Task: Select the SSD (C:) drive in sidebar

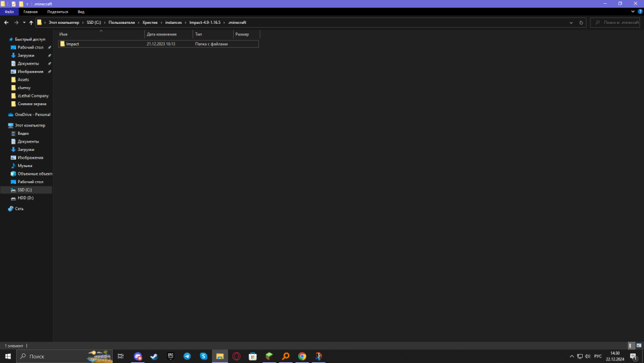Action: pos(24,190)
